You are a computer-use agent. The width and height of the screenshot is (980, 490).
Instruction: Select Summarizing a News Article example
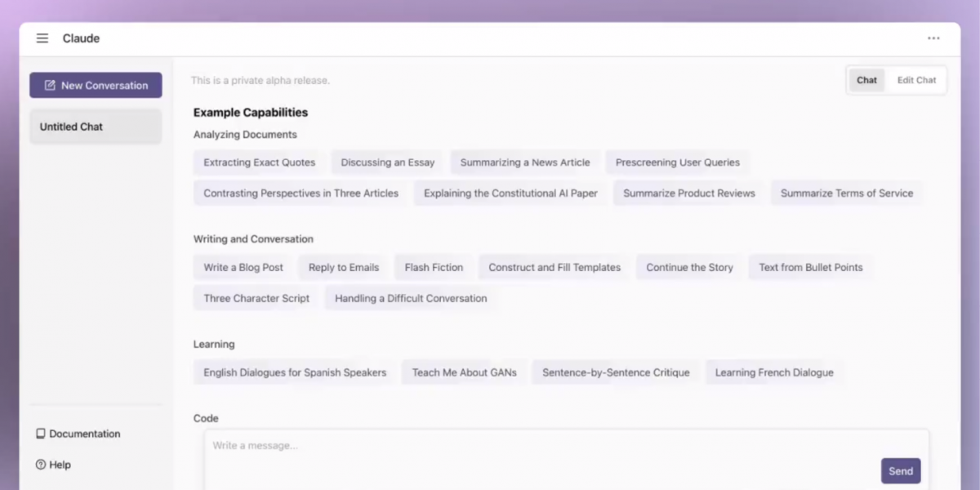coord(524,163)
